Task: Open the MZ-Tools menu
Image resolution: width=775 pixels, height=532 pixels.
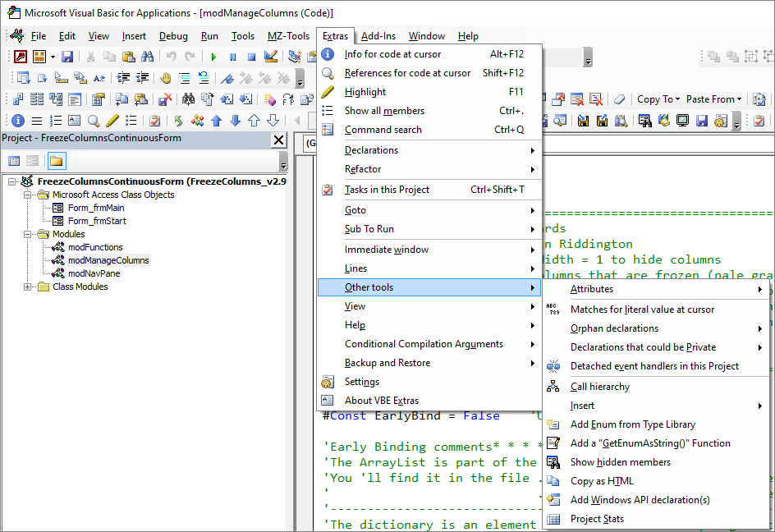Action: click(x=288, y=36)
